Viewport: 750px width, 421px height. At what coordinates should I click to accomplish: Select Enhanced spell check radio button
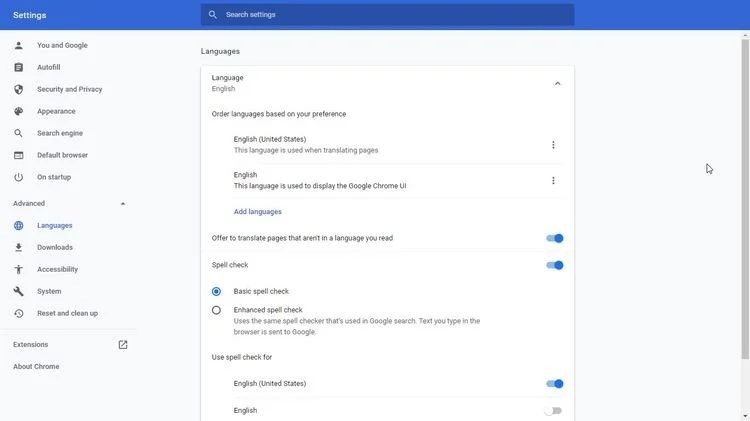(x=216, y=310)
